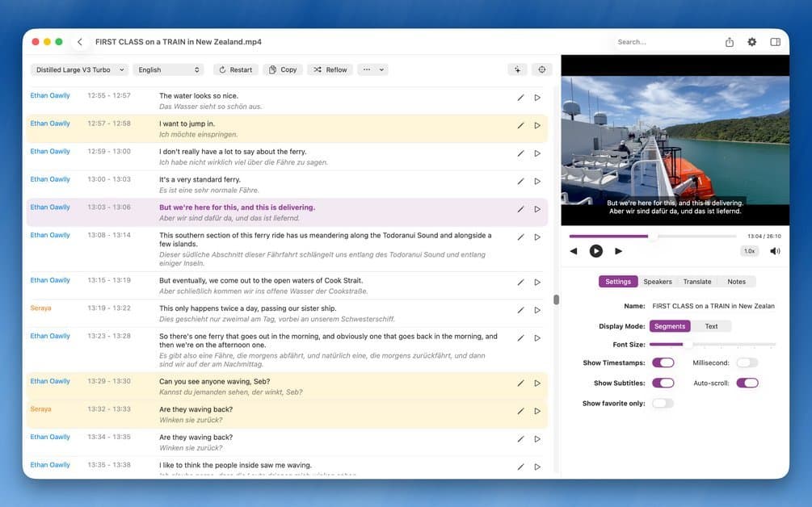This screenshot has width=812, height=507.
Task: Open the share menu at the top right
Action: pos(730,41)
